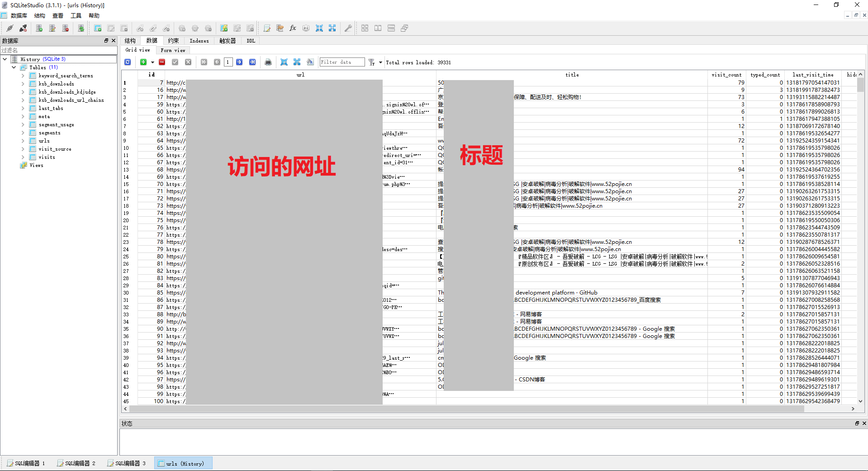Screen dimensions: 868x471
Task: Sort by the visit_count column header
Action: tap(726, 75)
